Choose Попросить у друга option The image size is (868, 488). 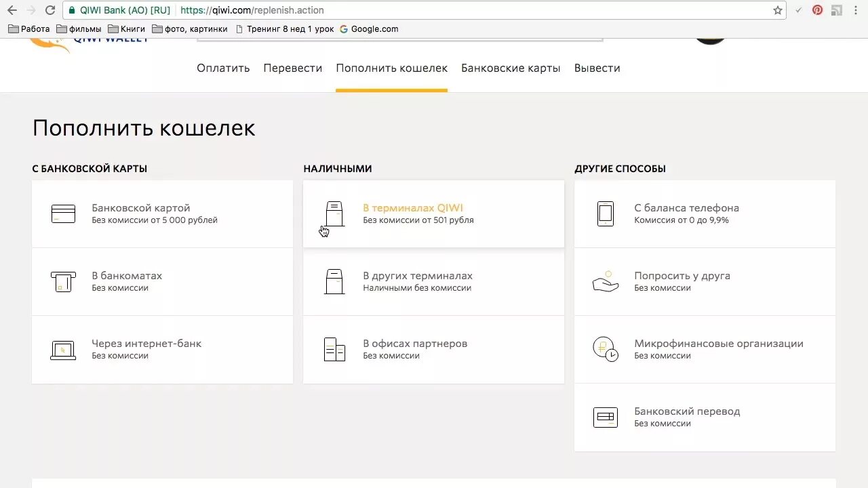[x=705, y=281]
